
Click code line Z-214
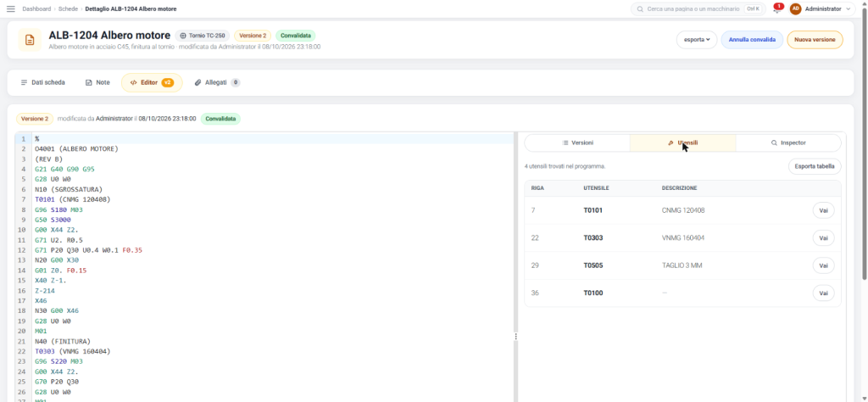tap(45, 291)
